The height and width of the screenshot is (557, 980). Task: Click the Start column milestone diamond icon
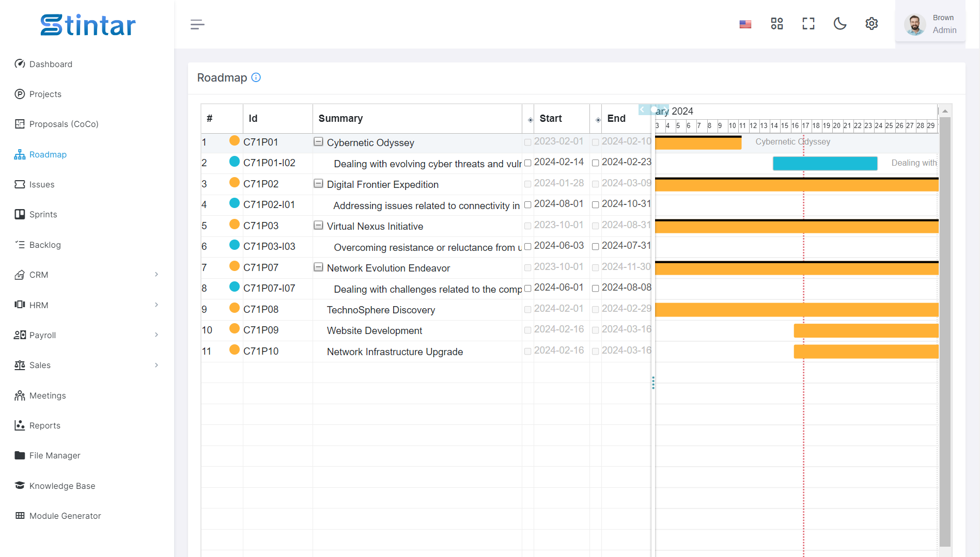tap(530, 120)
